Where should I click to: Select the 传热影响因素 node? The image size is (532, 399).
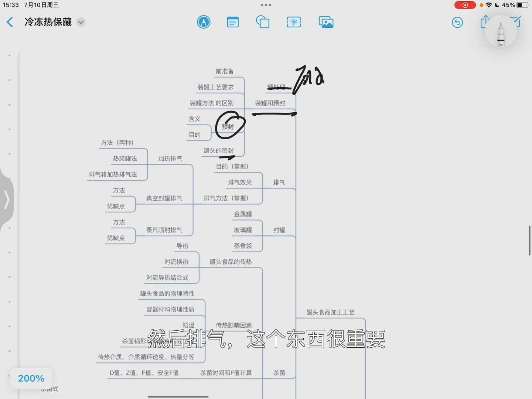coord(234,325)
